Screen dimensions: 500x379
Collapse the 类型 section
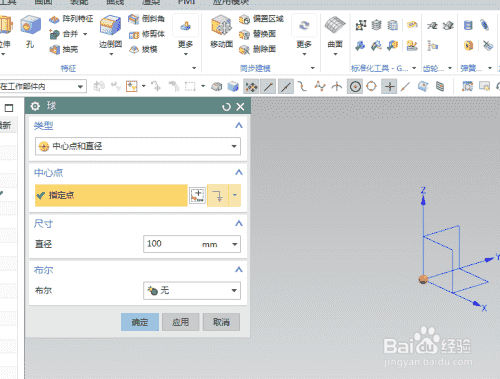(x=239, y=126)
